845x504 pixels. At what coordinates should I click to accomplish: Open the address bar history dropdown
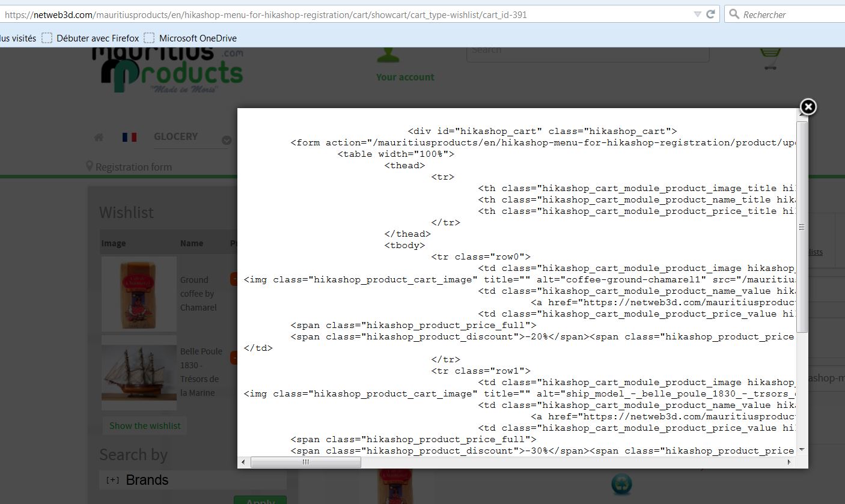click(697, 14)
